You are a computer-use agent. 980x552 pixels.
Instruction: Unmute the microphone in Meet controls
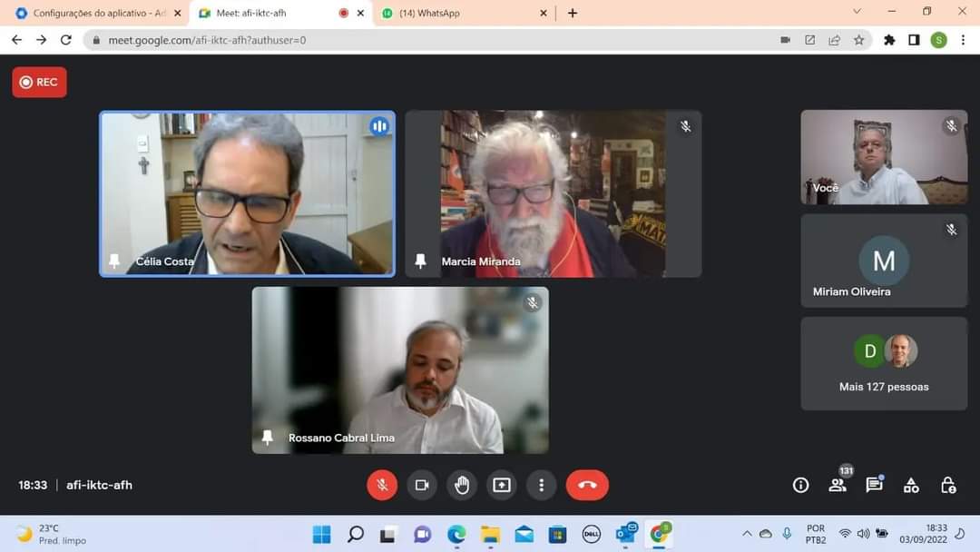382,485
